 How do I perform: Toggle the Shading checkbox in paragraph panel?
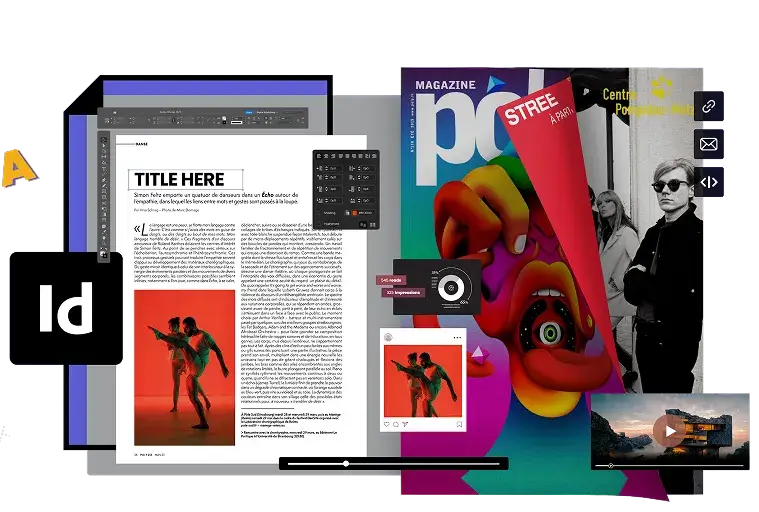point(319,212)
